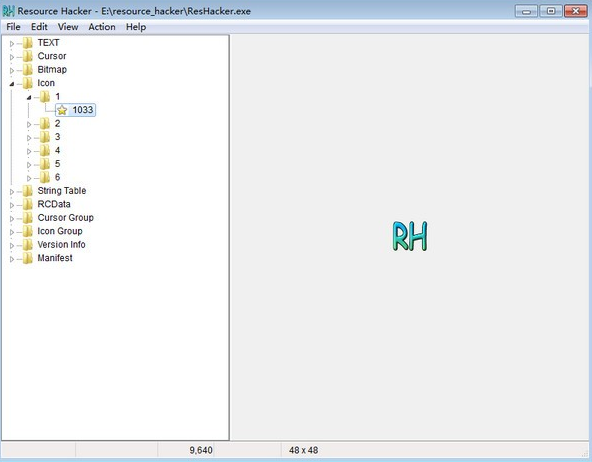Select the 1033 language entry

pyautogui.click(x=83, y=110)
